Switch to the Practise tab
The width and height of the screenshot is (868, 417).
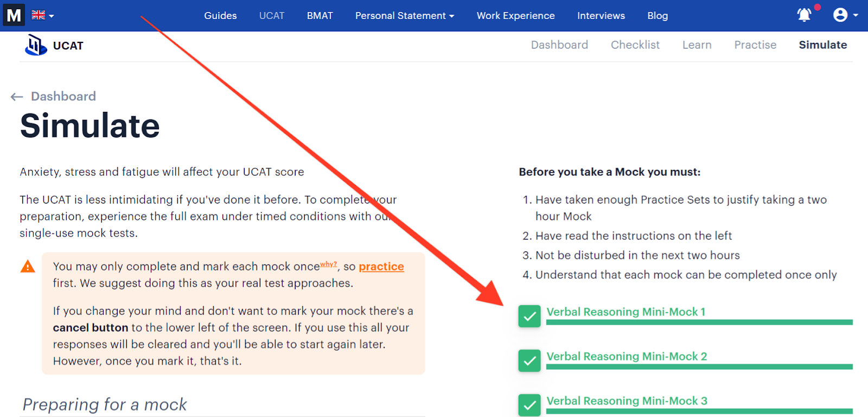(755, 45)
